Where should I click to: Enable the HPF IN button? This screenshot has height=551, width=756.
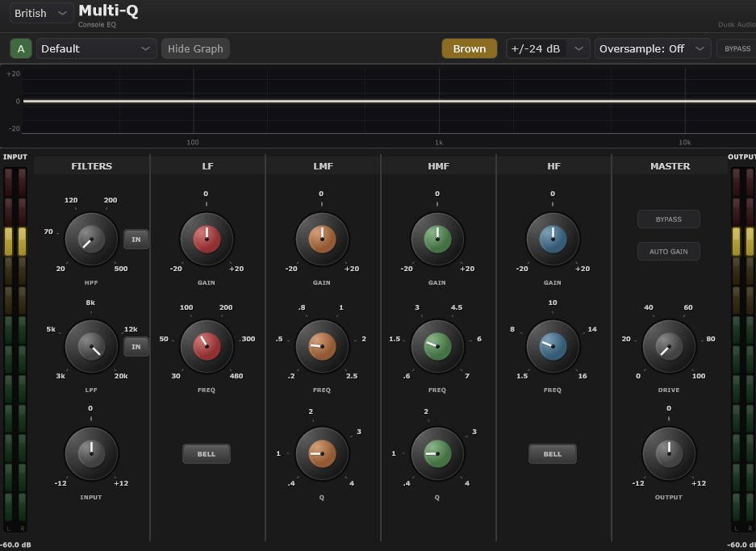[x=136, y=239]
